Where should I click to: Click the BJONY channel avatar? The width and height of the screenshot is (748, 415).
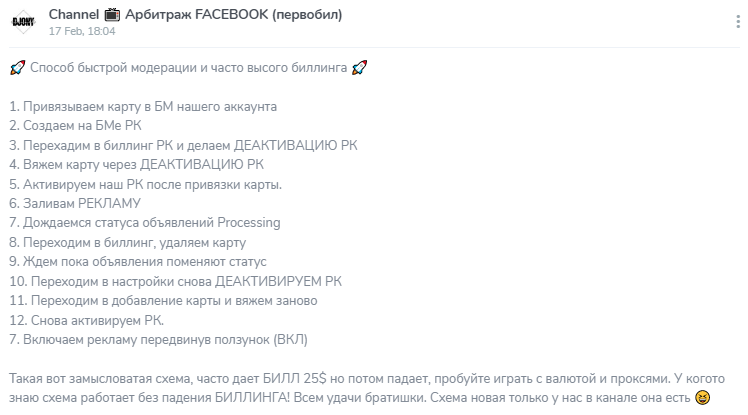pyautogui.click(x=23, y=21)
